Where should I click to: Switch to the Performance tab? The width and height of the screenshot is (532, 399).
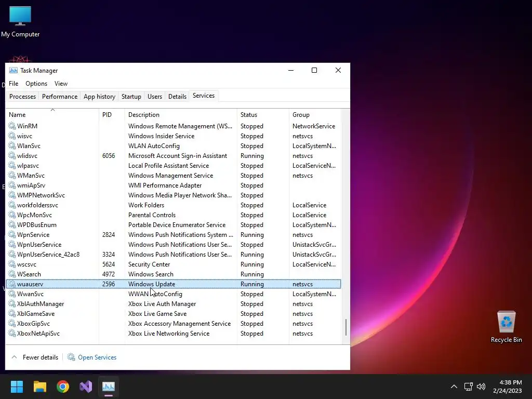(x=60, y=96)
